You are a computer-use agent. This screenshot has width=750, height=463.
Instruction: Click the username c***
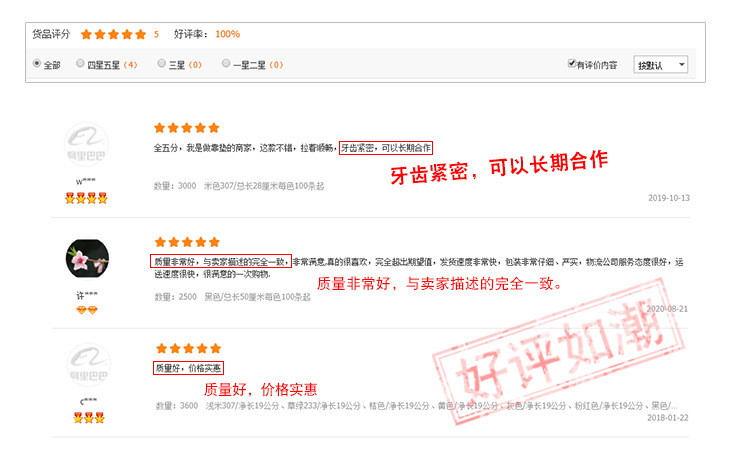click(88, 401)
